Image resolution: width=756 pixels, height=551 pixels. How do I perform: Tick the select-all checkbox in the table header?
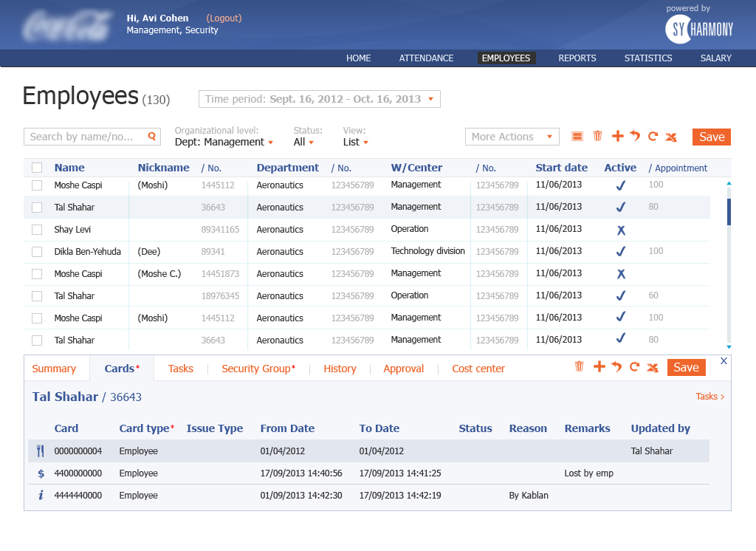[37, 168]
